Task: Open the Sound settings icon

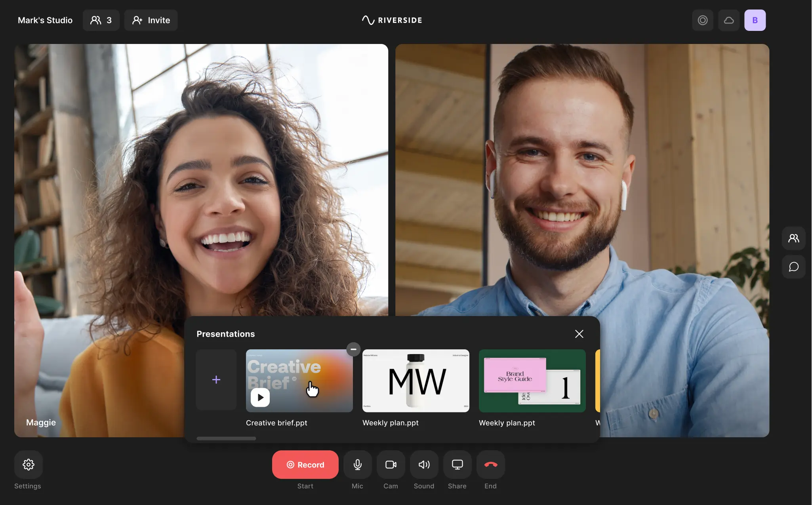Action: pyautogui.click(x=424, y=465)
